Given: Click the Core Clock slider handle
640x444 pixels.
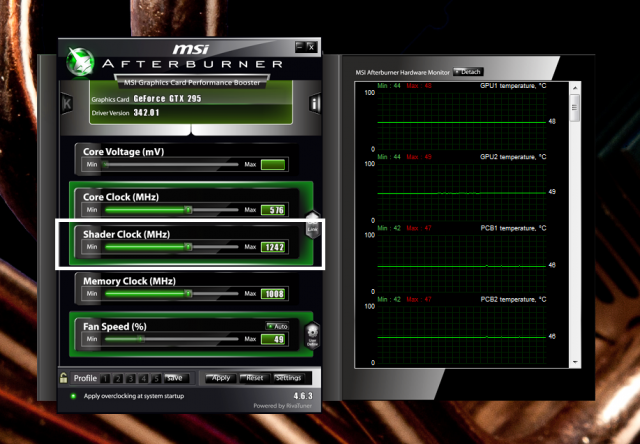Looking at the screenshot, I should coord(188,210).
